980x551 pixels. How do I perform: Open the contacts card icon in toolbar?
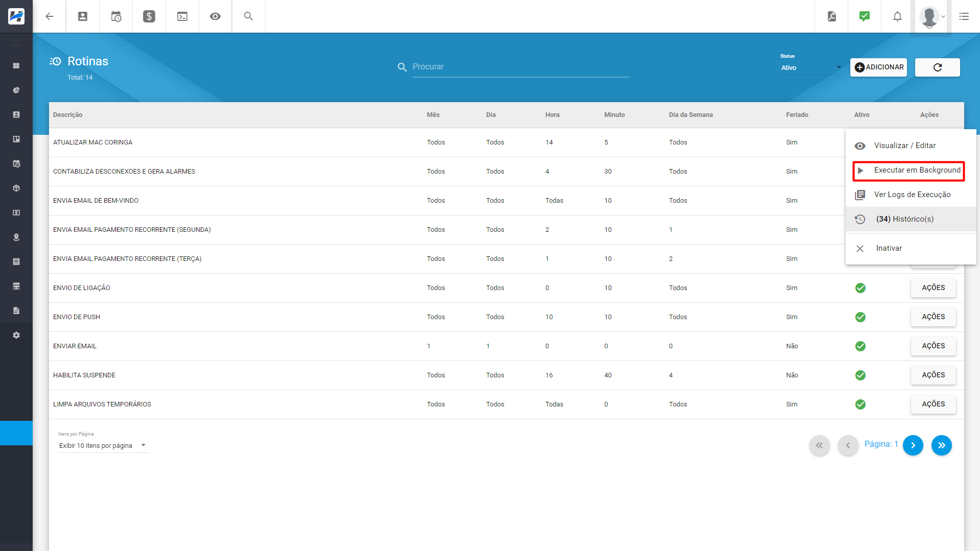click(83, 16)
